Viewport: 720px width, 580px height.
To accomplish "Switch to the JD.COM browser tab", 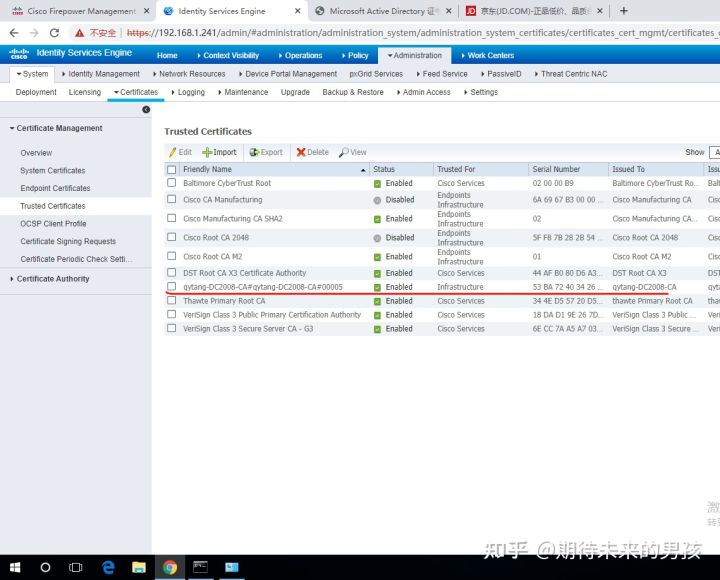I will 533,11.
